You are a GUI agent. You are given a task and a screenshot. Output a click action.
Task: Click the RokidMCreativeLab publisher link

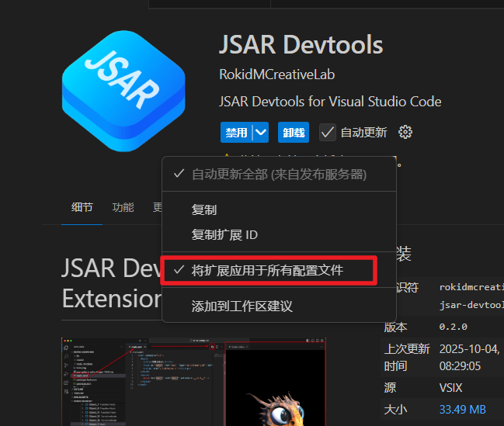[277, 74]
